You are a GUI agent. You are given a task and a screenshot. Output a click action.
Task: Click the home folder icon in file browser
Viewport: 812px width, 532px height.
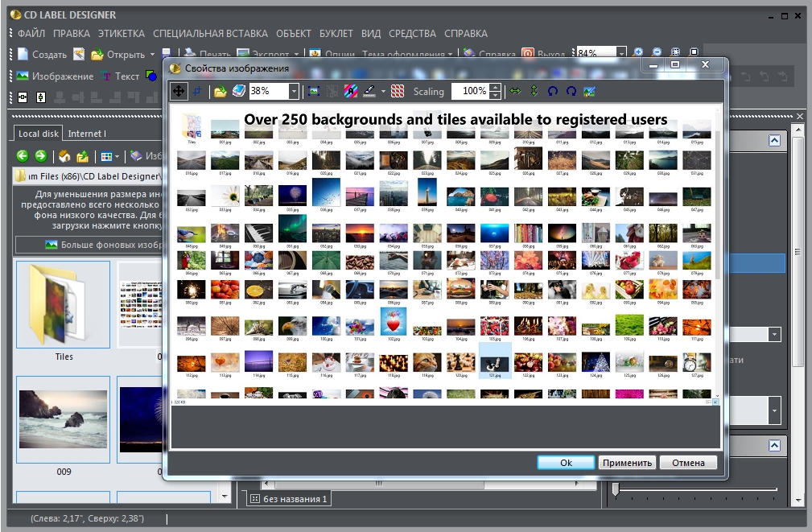coord(64,156)
